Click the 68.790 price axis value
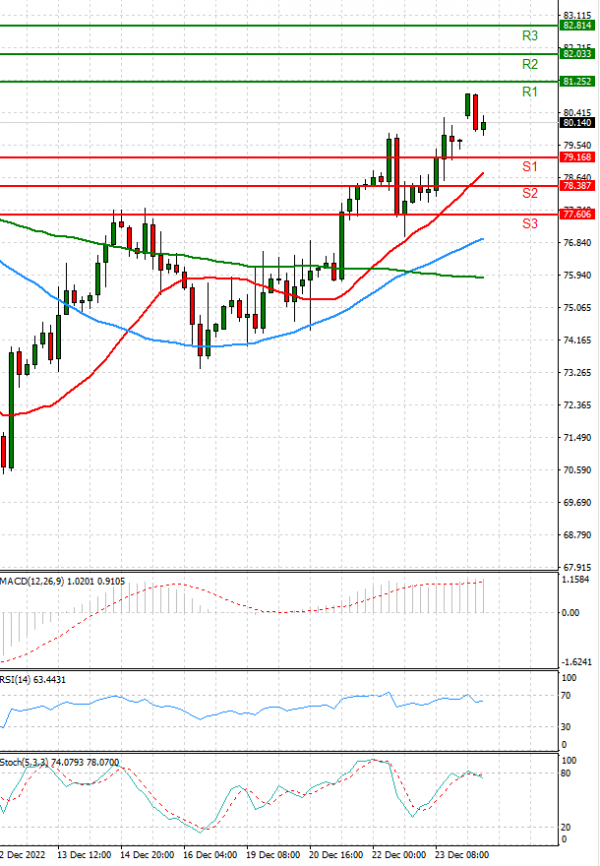Screen dimensions: 600x866 [577, 535]
